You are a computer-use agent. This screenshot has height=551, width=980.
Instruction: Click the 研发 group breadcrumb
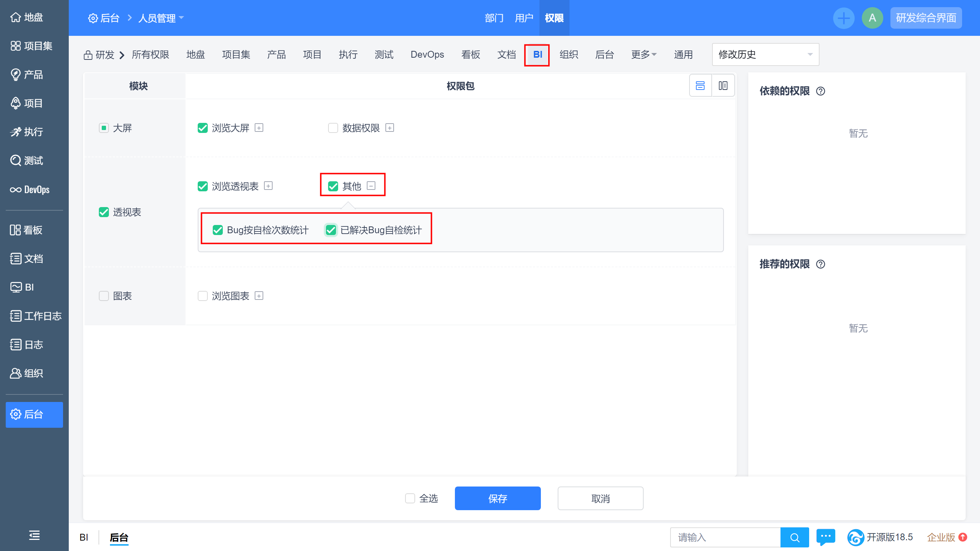coord(99,54)
